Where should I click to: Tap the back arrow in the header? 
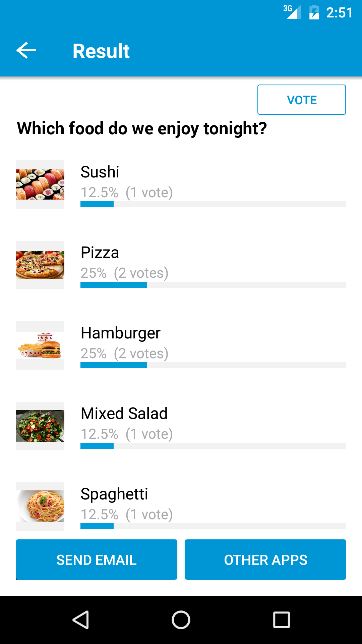tap(26, 51)
